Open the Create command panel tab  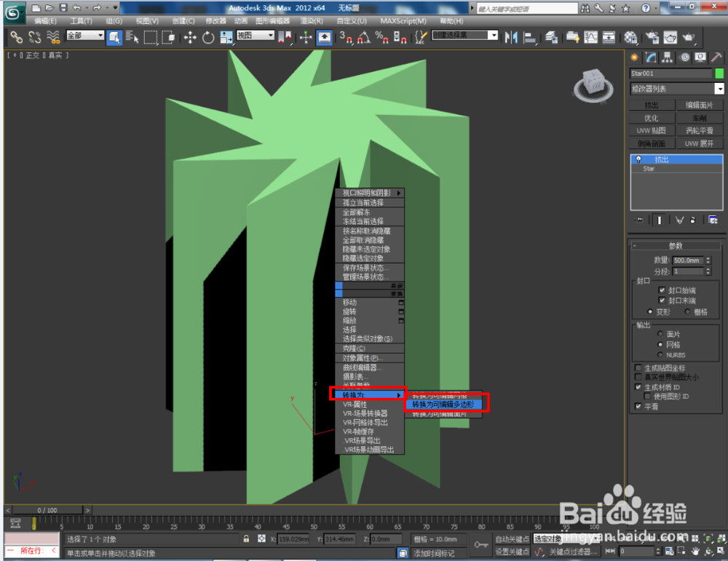[x=634, y=57]
